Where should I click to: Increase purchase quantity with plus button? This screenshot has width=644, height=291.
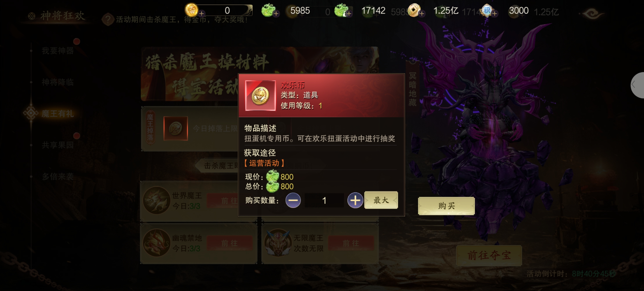coord(355,200)
